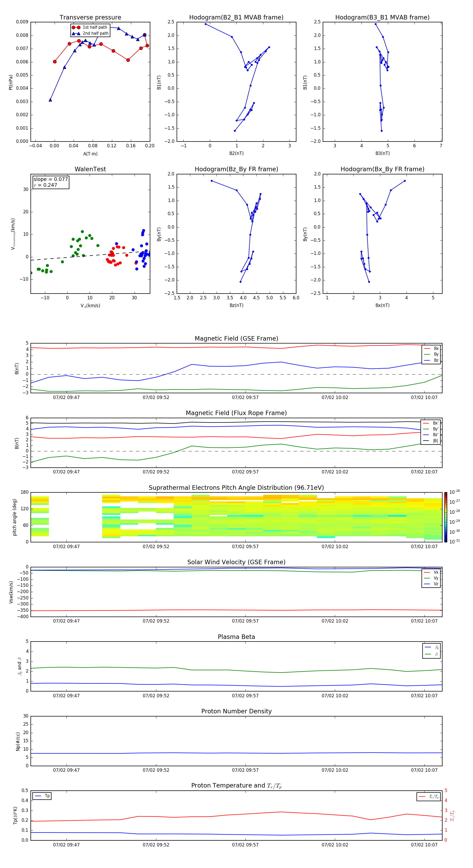Click "Bx'" in the Flux Rope legend
This screenshot has height=868, width=473.
(x=436, y=423)
